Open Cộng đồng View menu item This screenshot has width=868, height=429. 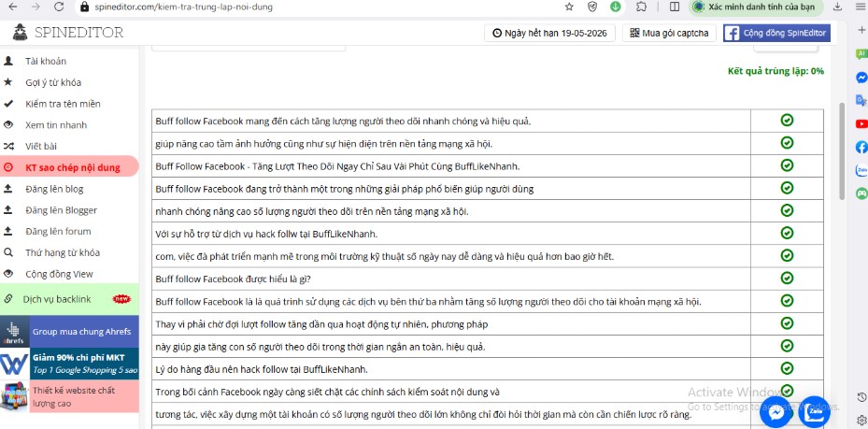pos(59,274)
